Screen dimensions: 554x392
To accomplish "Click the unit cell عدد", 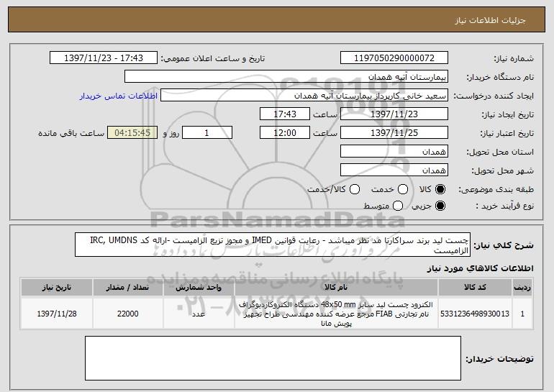I will tap(199, 314).
